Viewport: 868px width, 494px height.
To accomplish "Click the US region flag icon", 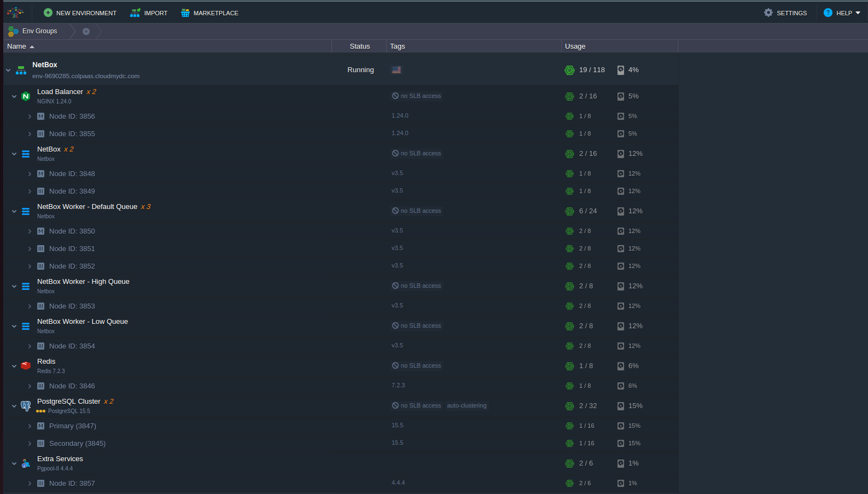I will pyautogui.click(x=397, y=70).
